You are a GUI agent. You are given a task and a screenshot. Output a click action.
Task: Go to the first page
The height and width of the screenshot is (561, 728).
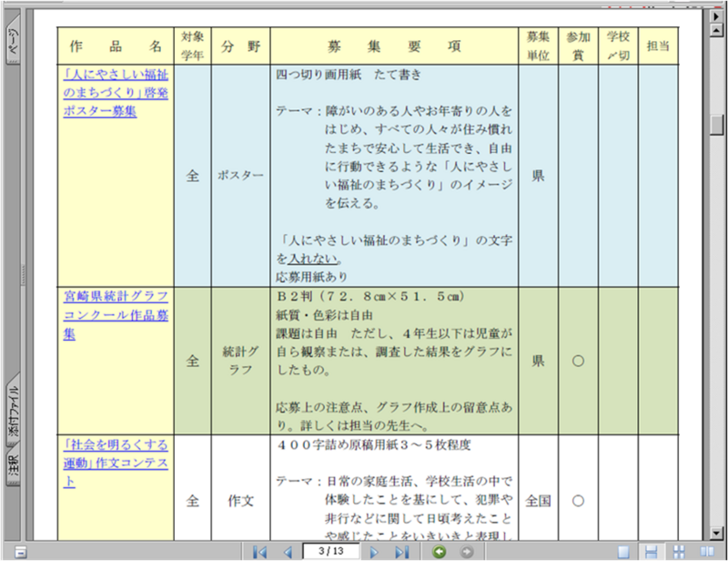[x=259, y=552]
